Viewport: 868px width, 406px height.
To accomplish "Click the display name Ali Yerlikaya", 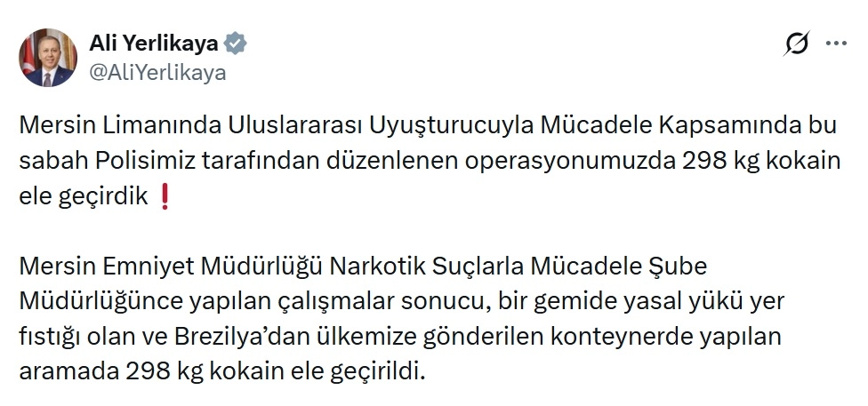I will pyautogui.click(x=154, y=44).
